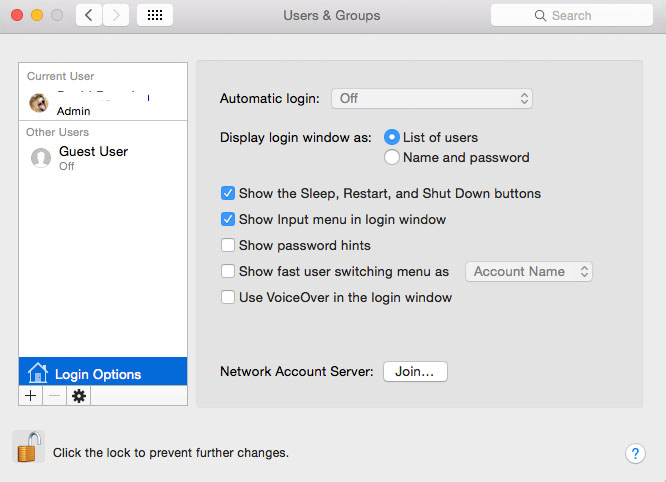Enable Use VoiceOver in the login window
This screenshot has width=666, height=482.
click(x=228, y=297)
